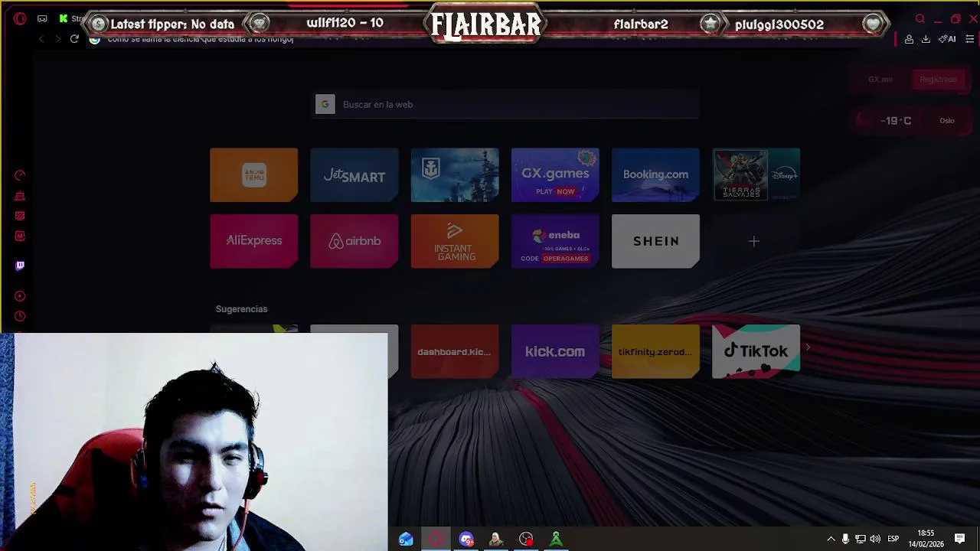The width and height of the screenshot is (980, 551).
Task: Open the TikTok suggestion tile
Action: click(756, 351)
